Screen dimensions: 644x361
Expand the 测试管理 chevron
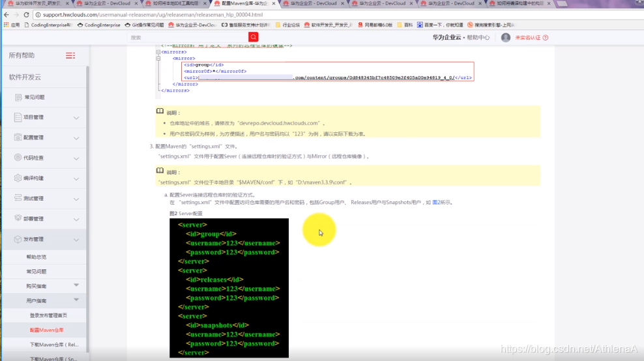[x=76, y=199]
